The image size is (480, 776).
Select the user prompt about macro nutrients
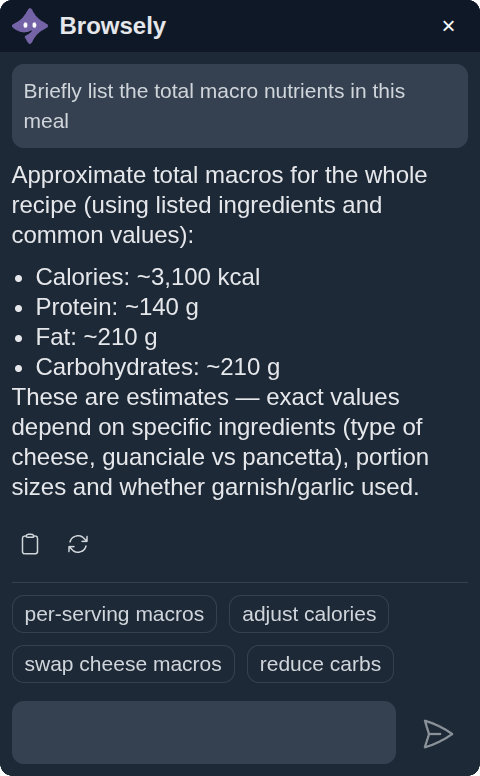(240, 106)
